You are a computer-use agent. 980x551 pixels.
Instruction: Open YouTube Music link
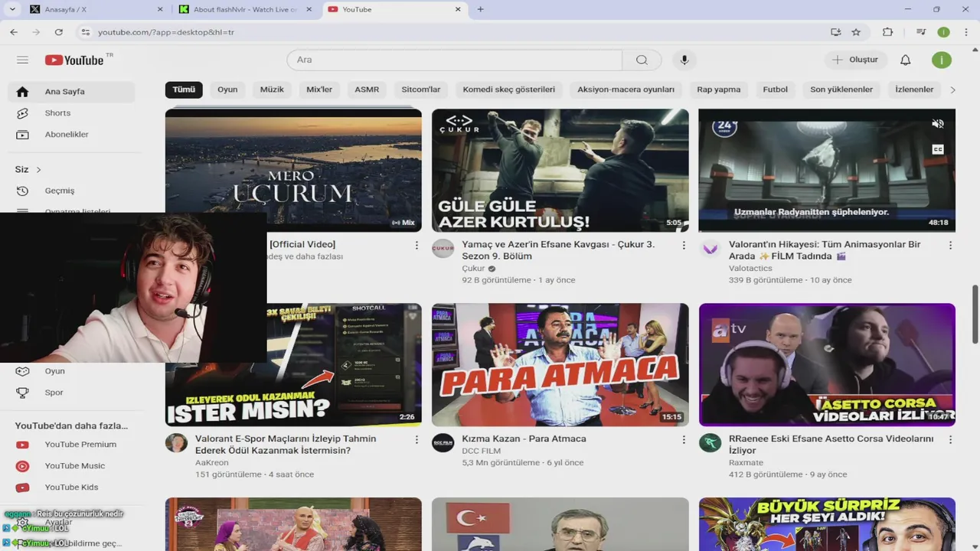(71, 466)
